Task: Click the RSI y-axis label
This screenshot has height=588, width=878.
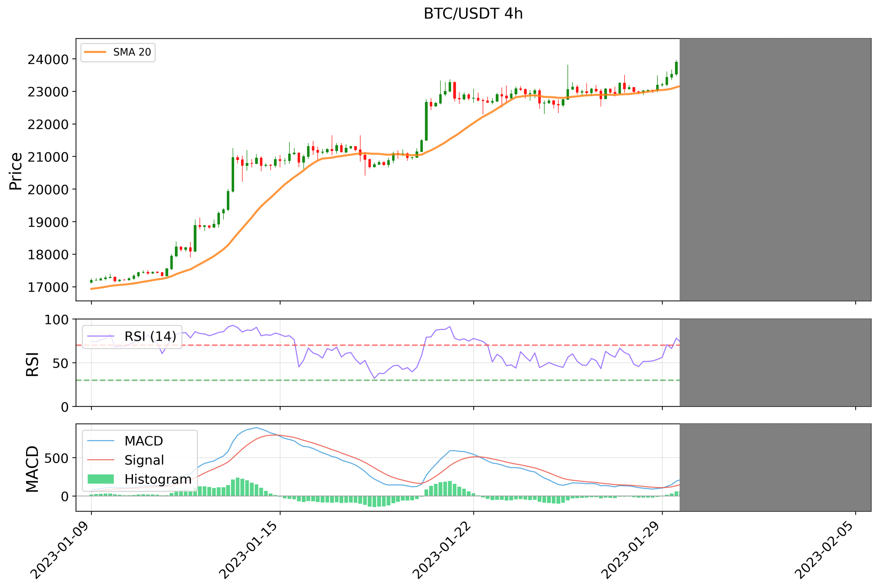Action: pyautogui.click(x=32, y=364)
